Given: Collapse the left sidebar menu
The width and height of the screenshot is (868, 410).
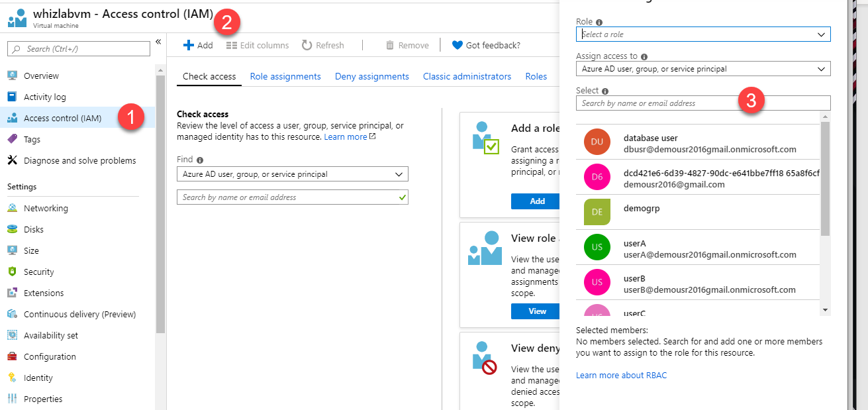Looking at the screenshot, I should click(158, 42).
